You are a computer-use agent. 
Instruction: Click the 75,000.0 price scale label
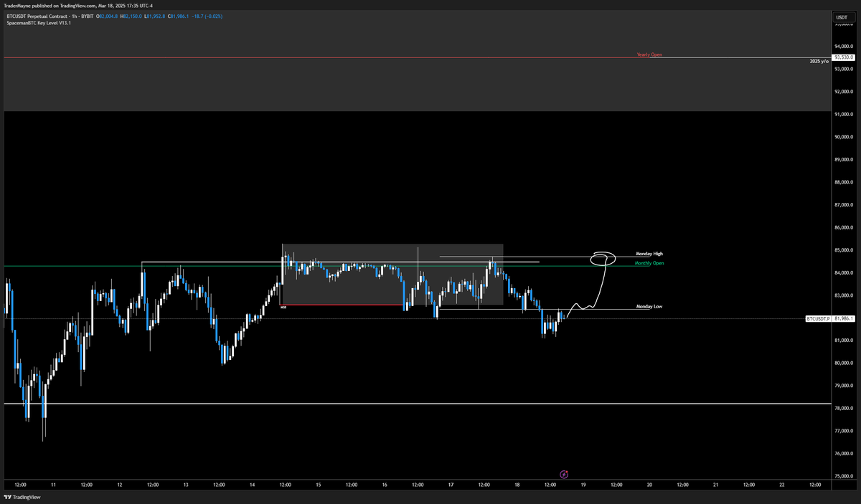click(843, 476)
